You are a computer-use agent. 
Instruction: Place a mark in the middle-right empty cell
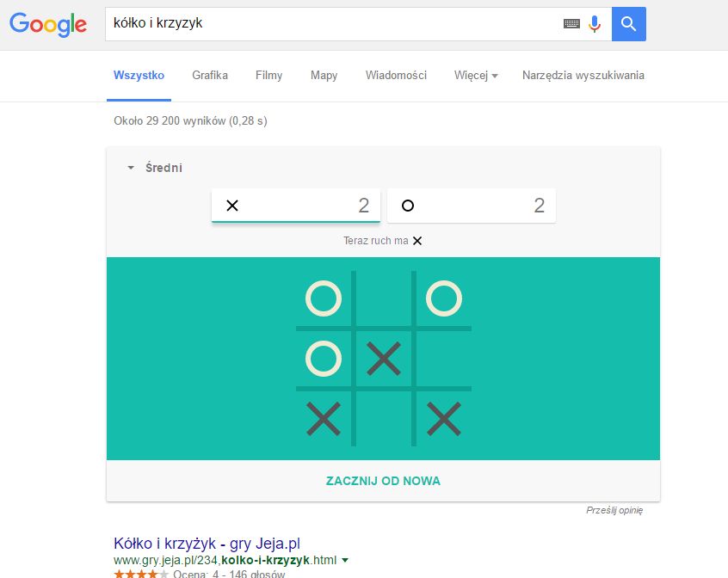point(444,359)
